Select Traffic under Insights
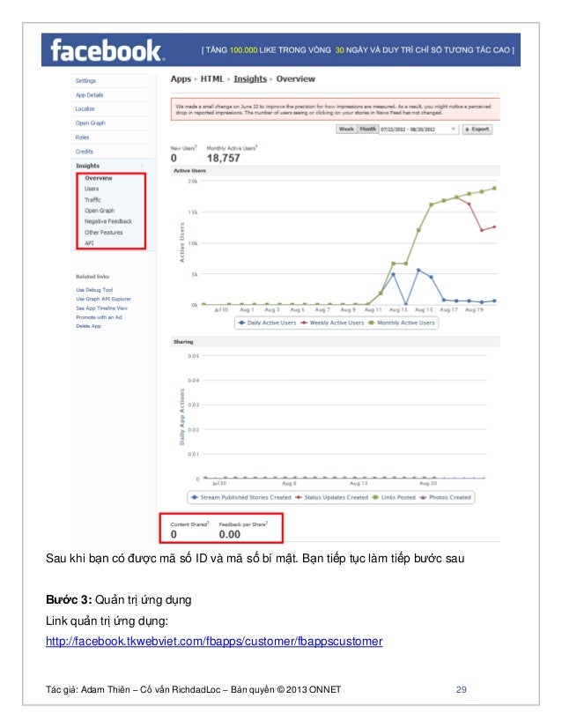 [92, 200]
